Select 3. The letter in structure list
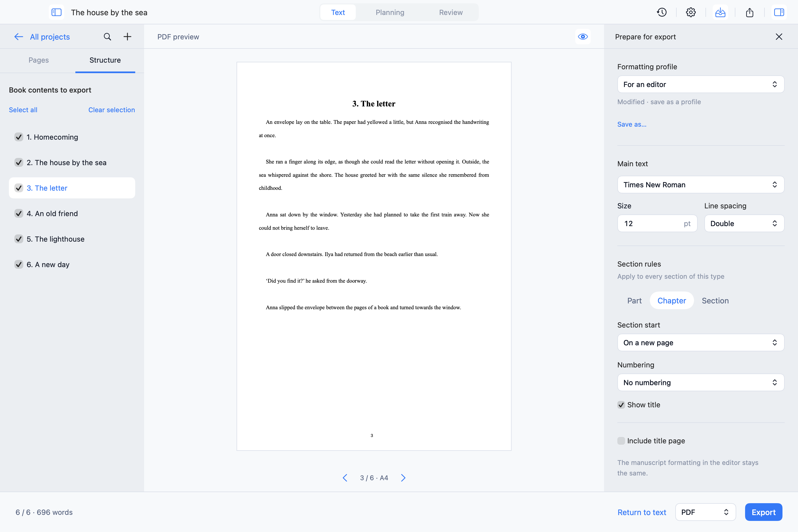798x532 pixels. [x=72, y=188]
